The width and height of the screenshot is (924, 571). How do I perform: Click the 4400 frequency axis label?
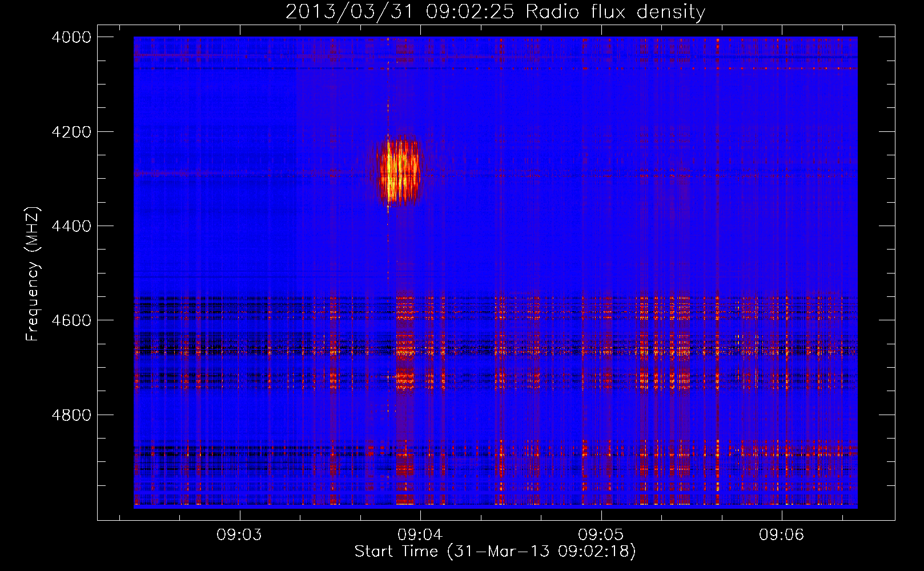click(71, 226)
